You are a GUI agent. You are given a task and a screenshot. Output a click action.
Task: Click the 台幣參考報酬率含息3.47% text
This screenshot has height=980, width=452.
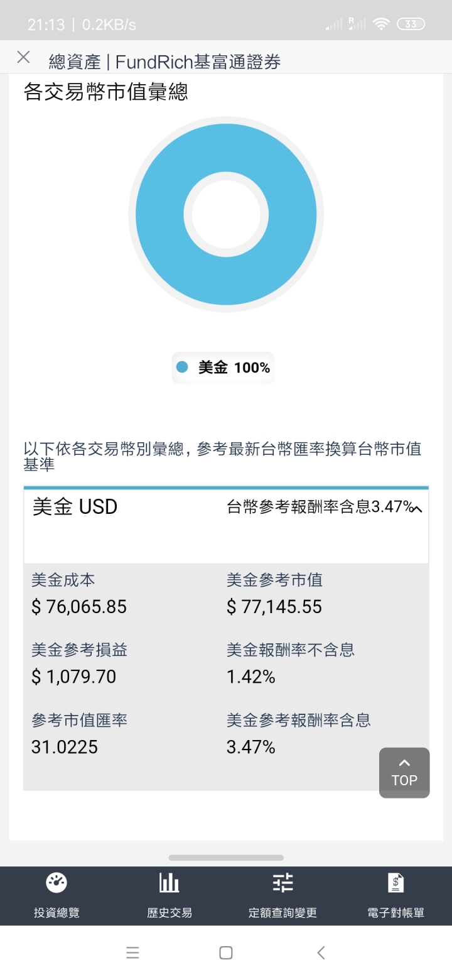320,507
